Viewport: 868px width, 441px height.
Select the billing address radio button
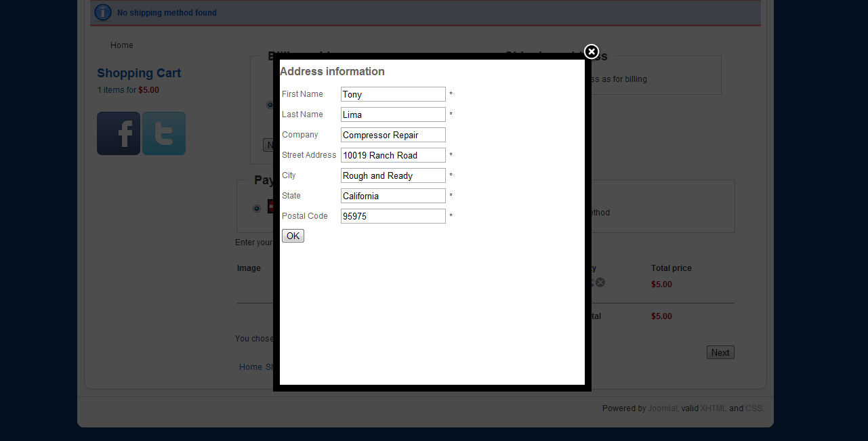270,105
